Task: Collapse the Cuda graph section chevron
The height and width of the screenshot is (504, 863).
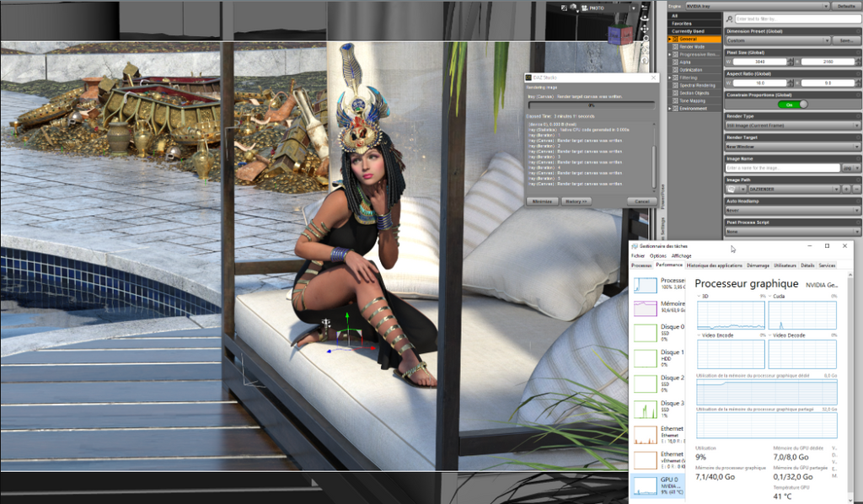Action: (770, 296)
